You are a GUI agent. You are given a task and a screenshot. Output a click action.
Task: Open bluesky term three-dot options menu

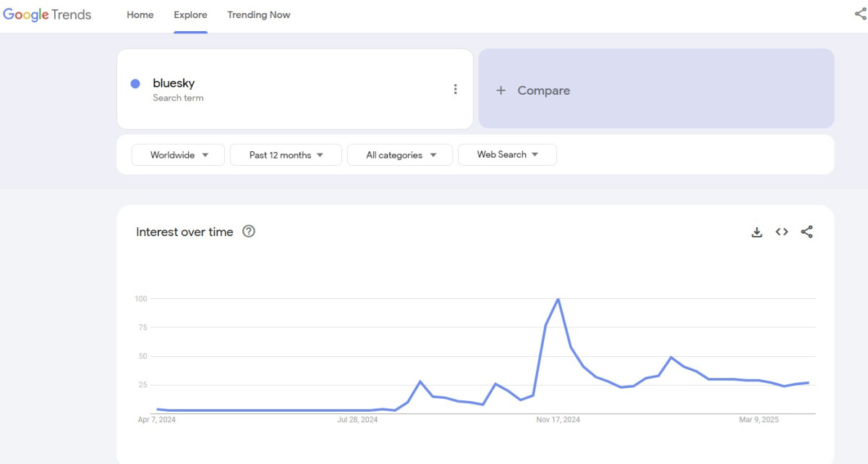coord(455,89)
